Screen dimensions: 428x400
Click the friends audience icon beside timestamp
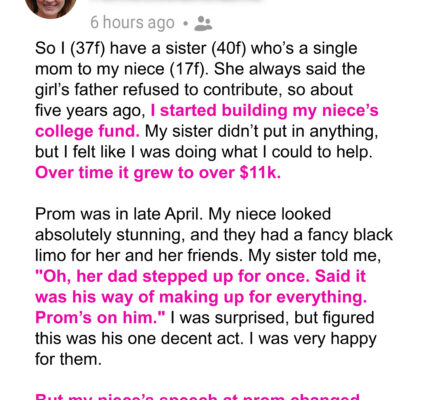203,23
